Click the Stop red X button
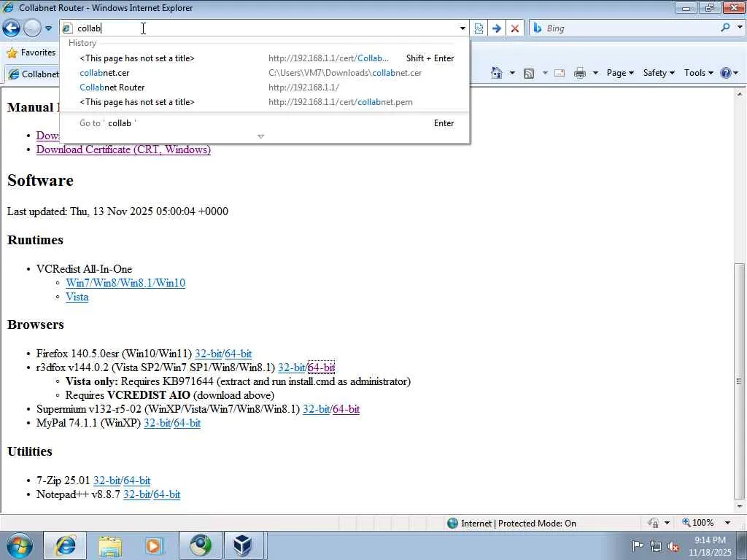 pyautogui.click(x=515, y=28)
